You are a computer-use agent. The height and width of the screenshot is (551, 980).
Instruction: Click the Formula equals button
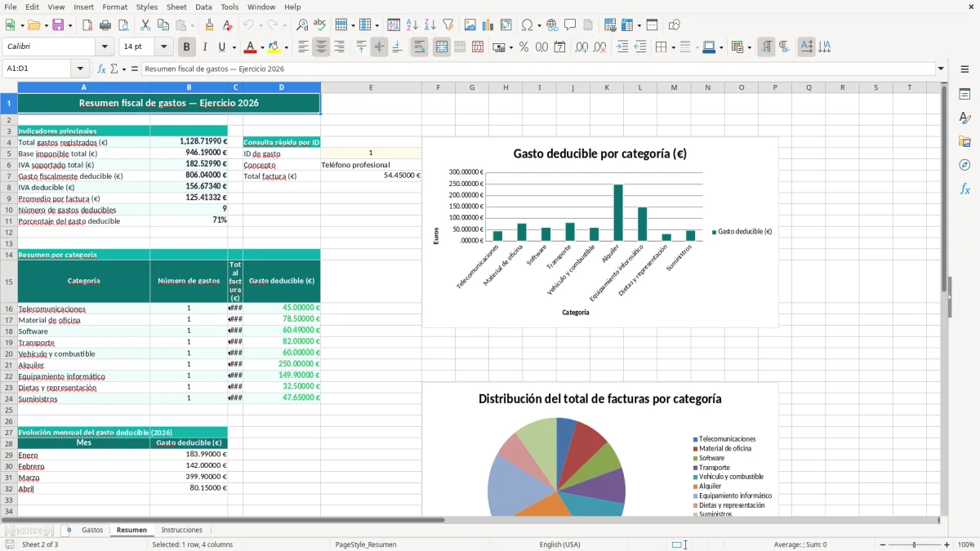(135, 69)
